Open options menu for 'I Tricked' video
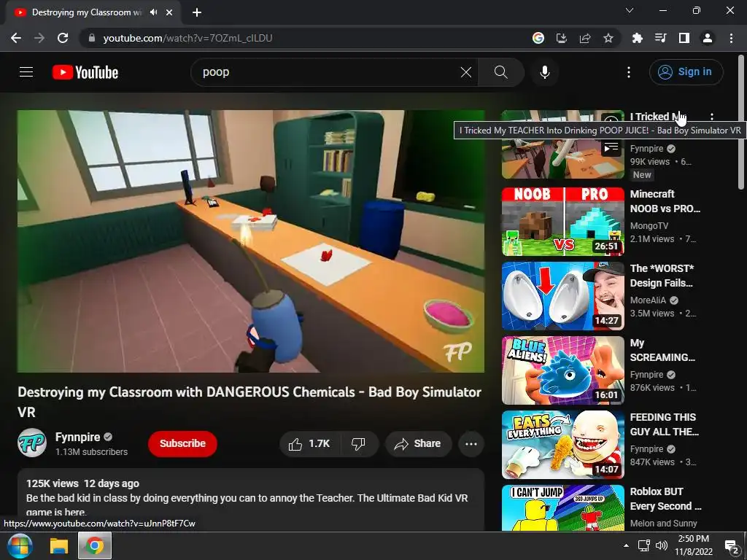 coord(712,117)
